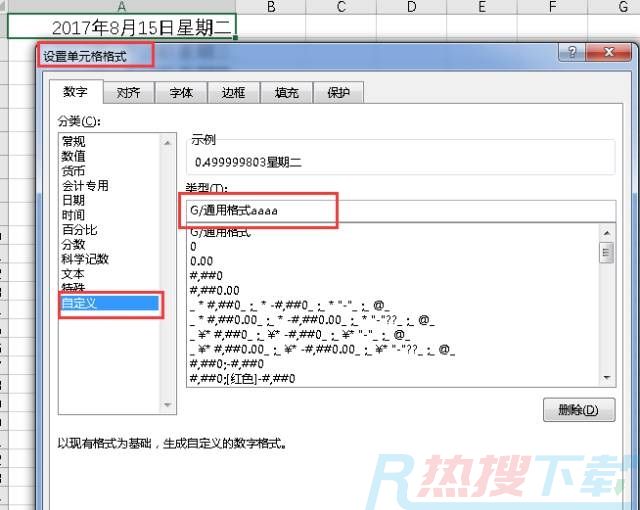
Task: Grab the type list scrollbar thumb
Action: tap(607, 253)
